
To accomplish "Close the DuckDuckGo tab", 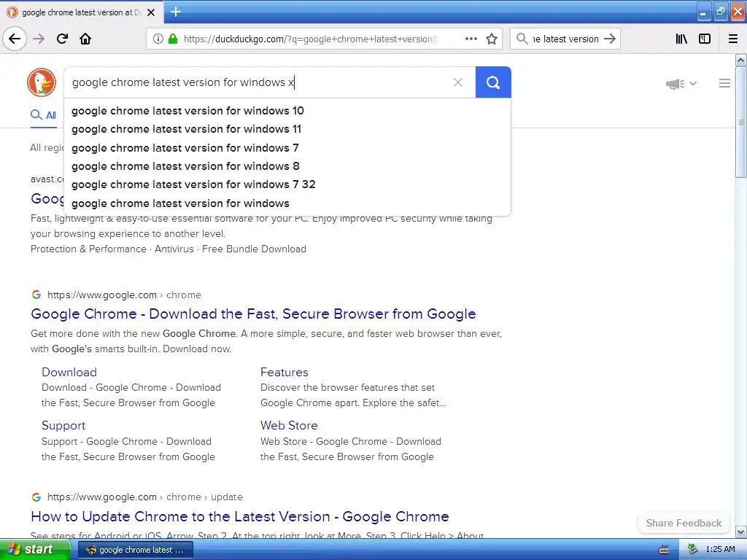I will click(x=151, y=12).
